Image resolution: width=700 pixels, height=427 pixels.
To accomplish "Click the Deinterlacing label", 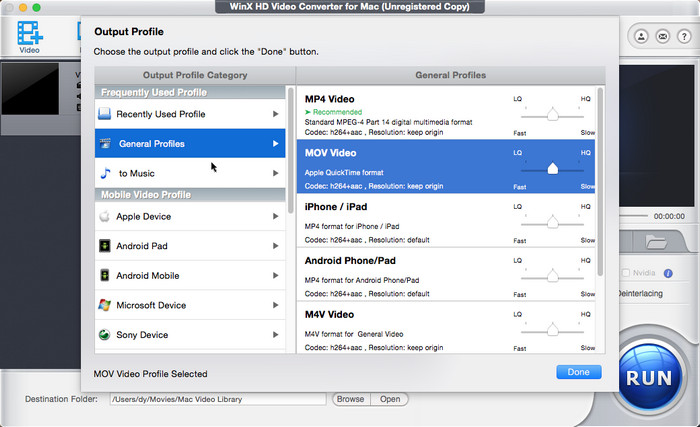I will pyautogui.click(x=640, y=293).
